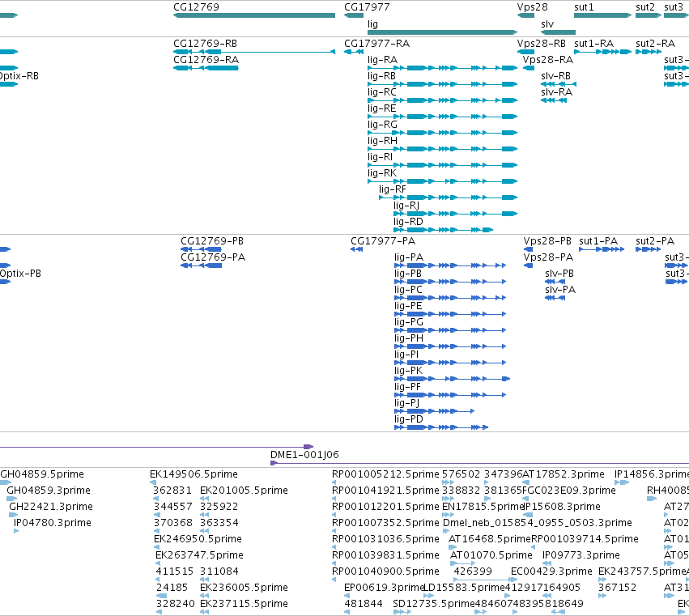This screenshot has width=689, height=616.
Task: Click the slv-RA transcript label
Action: point(556,92)
